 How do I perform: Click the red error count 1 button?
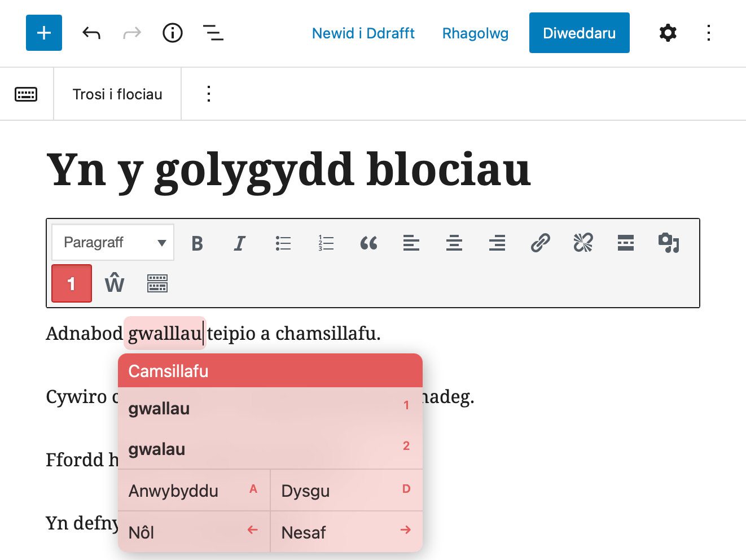tap(72, 283)
